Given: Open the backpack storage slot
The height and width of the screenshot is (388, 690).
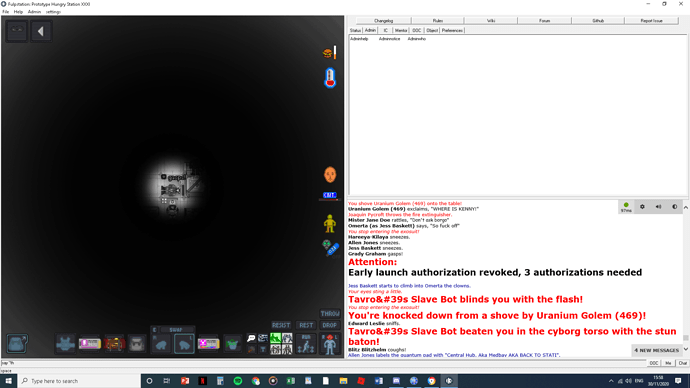Looking at the screenshot, I should tap(136, 344).
